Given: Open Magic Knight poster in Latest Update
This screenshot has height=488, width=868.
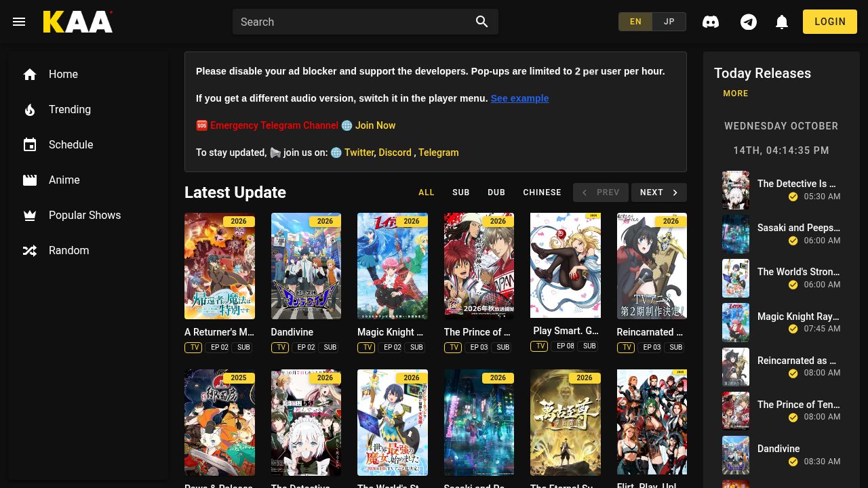Looking at the screenshot, I should [x=393, y=266].
